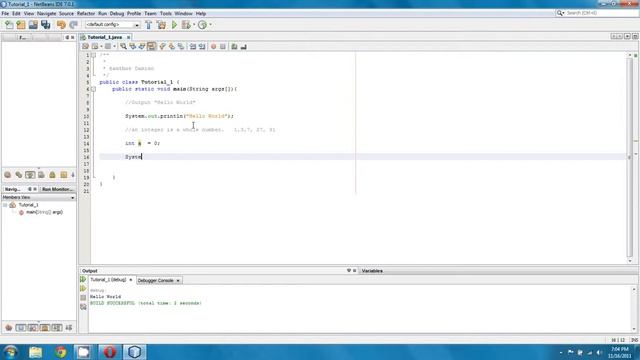This screenshot has height=360, width=640.
Task: Click the Redo toolbar icon
Action: pyautogui.click(x=73, y=25)
